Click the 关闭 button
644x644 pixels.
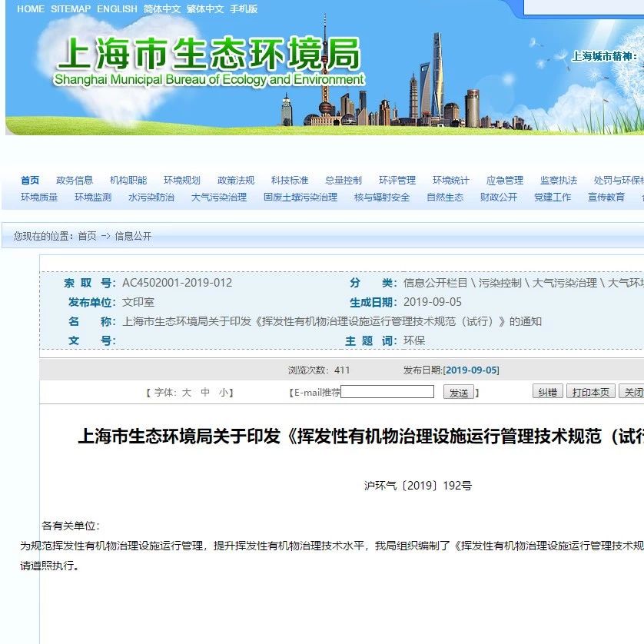(x=632, y=392)
